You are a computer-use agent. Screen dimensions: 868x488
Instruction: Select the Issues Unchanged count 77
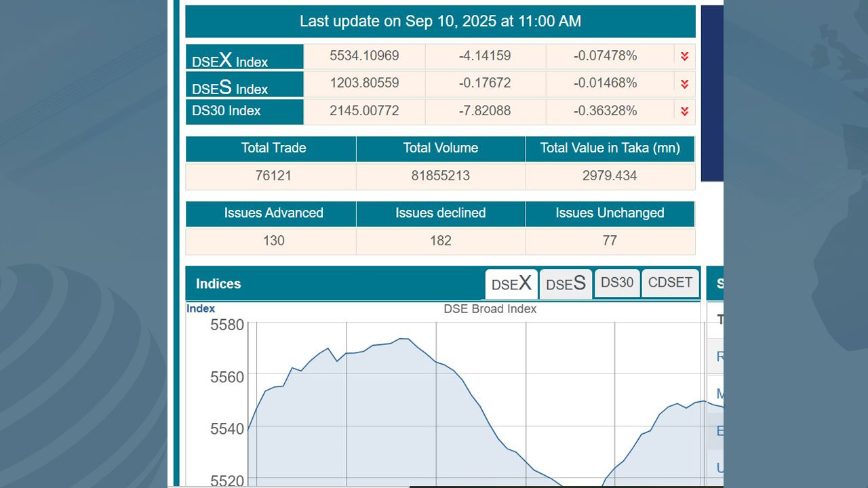pyautogui.click(x=610, y=241)
